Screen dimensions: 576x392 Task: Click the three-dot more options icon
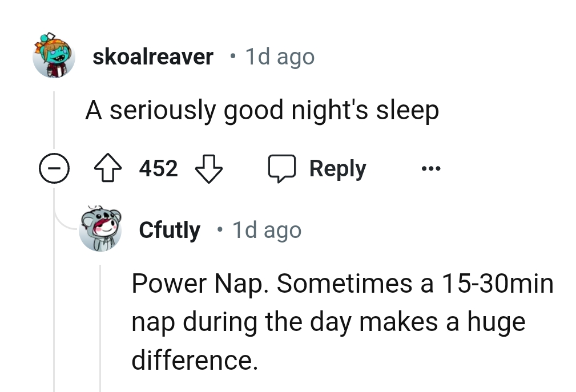431,168
